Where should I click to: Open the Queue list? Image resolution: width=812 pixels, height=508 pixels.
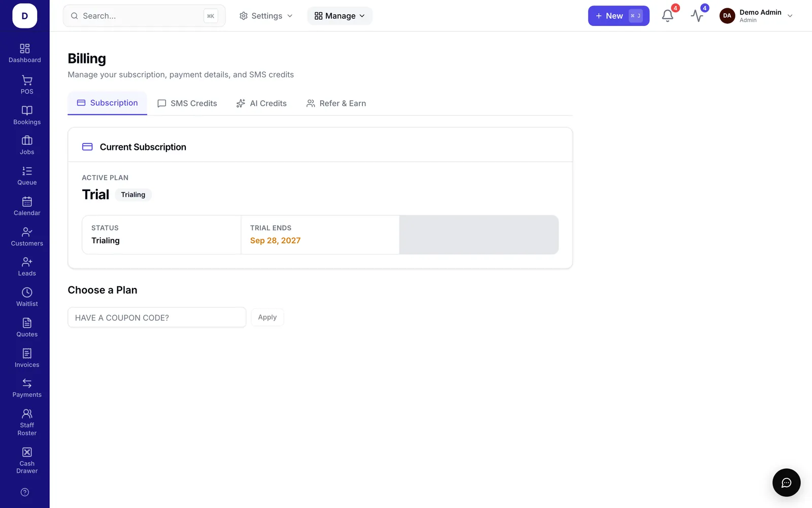[x=27, y=176]
